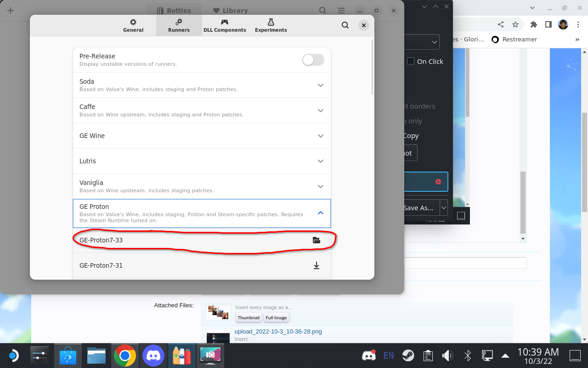Viewport: 588px width, 368px height.
Task: Open Chrome extensions puzzle icon
Action: tap(533, 24)
